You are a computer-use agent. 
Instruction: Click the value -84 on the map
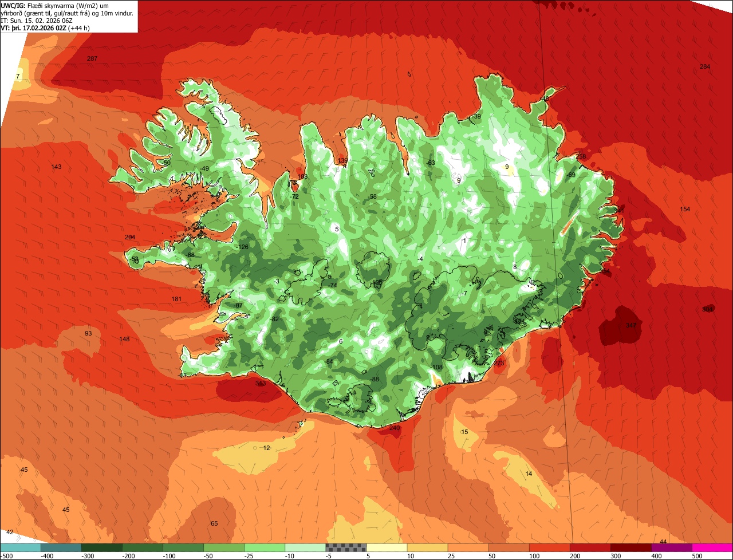point(329,362)
